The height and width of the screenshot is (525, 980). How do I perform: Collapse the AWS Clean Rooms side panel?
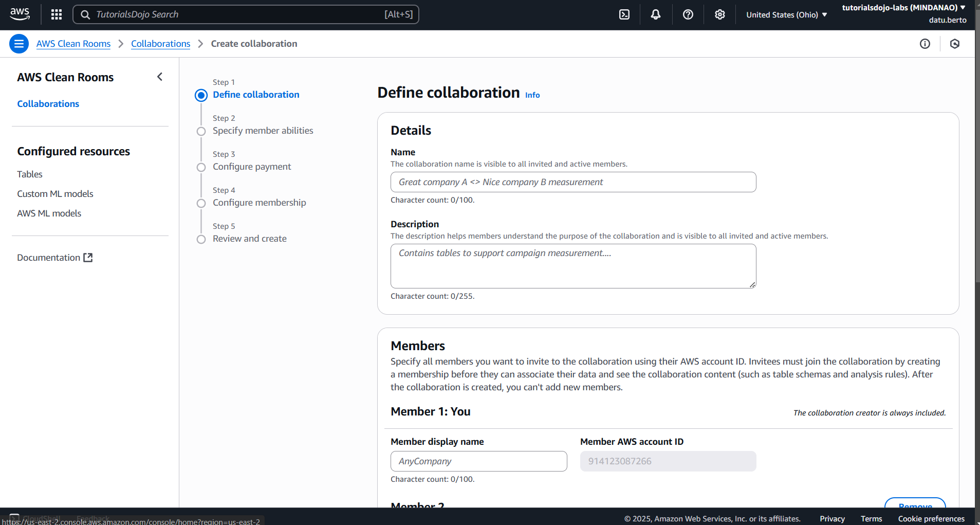pyautogui.click(x=160, y=77)
